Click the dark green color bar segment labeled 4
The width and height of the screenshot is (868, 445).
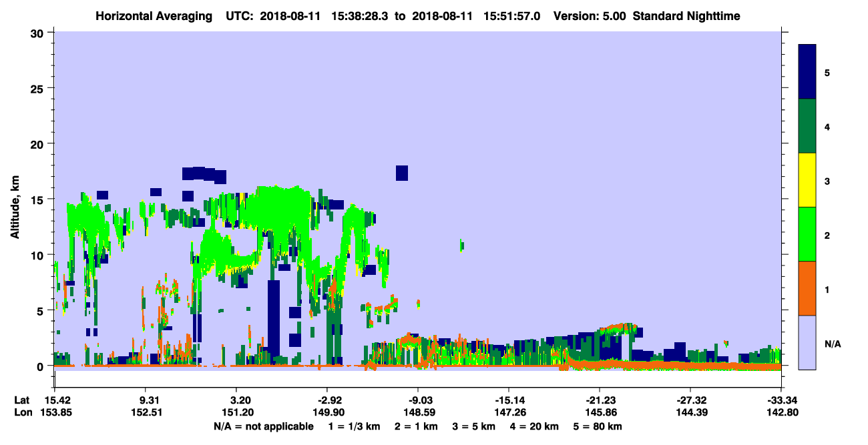tap(807, 126)
